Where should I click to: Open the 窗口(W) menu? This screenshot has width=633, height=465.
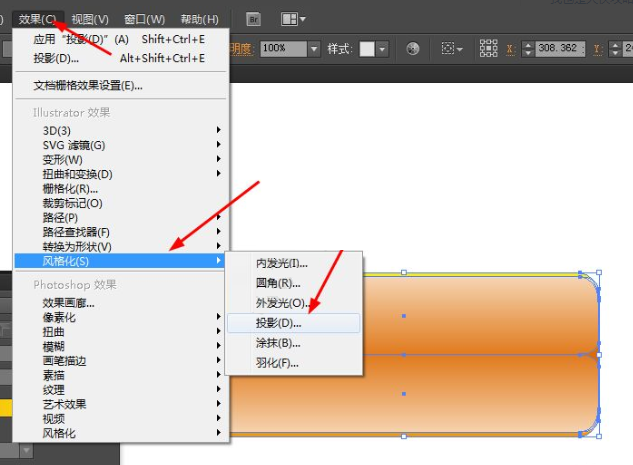145,19
